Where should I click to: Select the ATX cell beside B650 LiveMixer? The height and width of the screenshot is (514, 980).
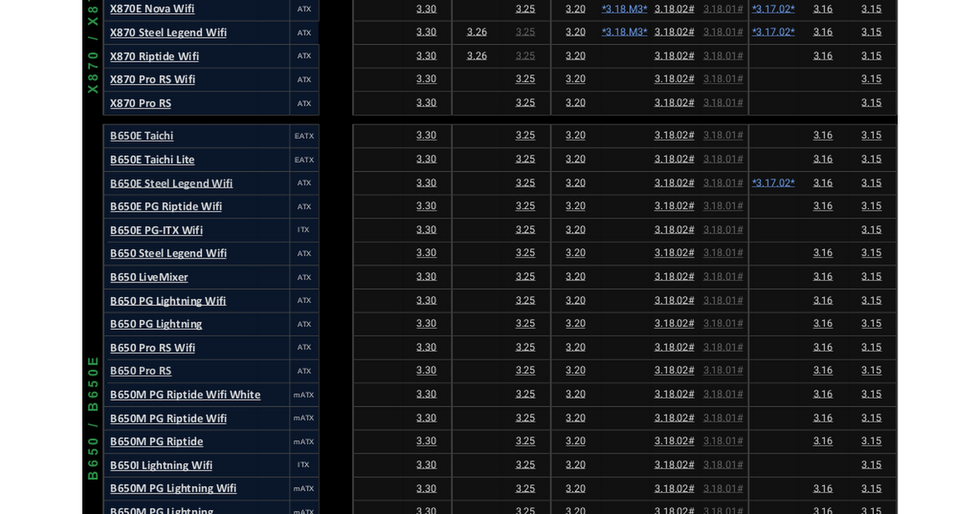[x=304, y=277]
